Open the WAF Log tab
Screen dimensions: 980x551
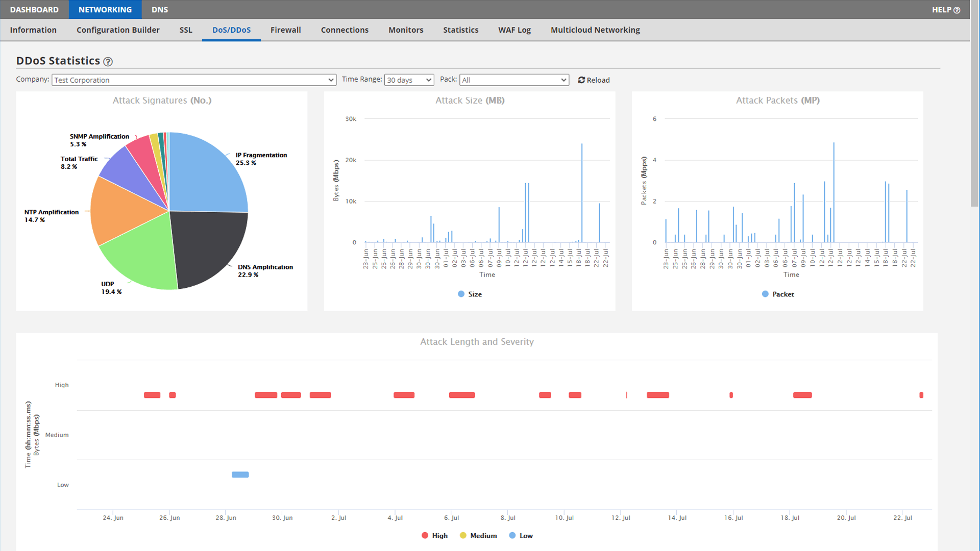tap(514, 30)
